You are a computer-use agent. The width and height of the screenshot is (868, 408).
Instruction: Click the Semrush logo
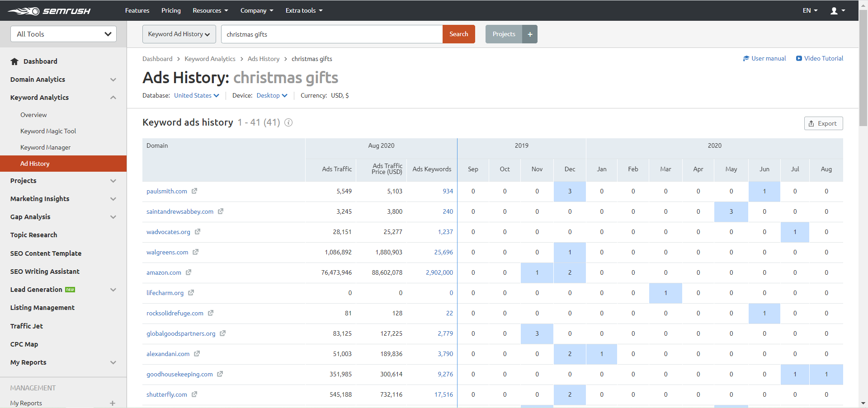49,11
